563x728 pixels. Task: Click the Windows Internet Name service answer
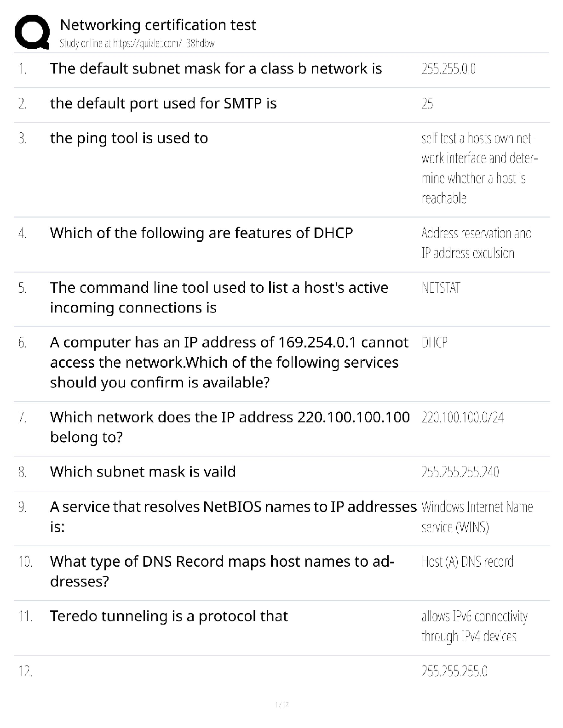[x=477, y=517]
